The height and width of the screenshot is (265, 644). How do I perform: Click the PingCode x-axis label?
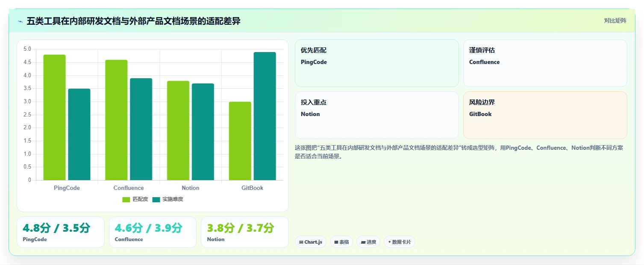pos(67,188)
